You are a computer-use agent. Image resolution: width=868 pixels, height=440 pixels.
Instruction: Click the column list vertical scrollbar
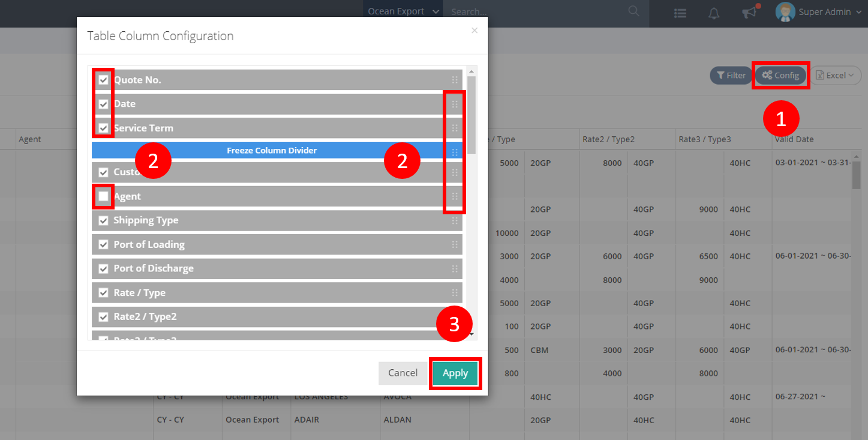(471, 114)
